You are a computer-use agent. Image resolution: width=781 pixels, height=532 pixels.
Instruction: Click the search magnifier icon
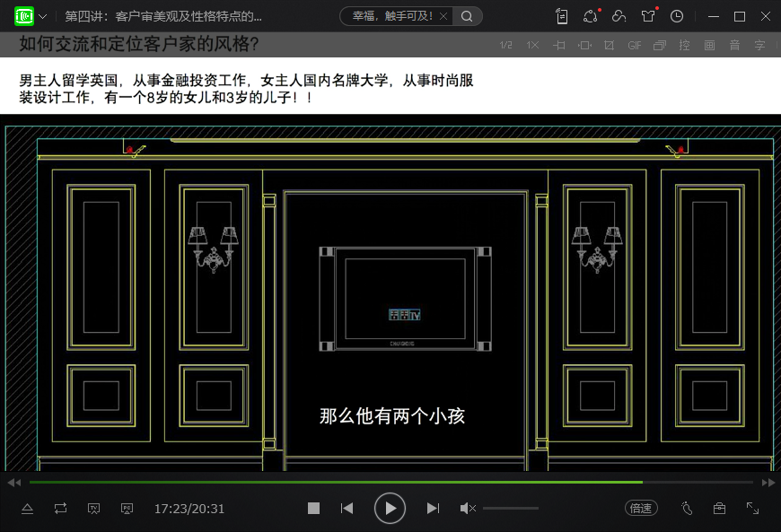click(x=467, y=16)
